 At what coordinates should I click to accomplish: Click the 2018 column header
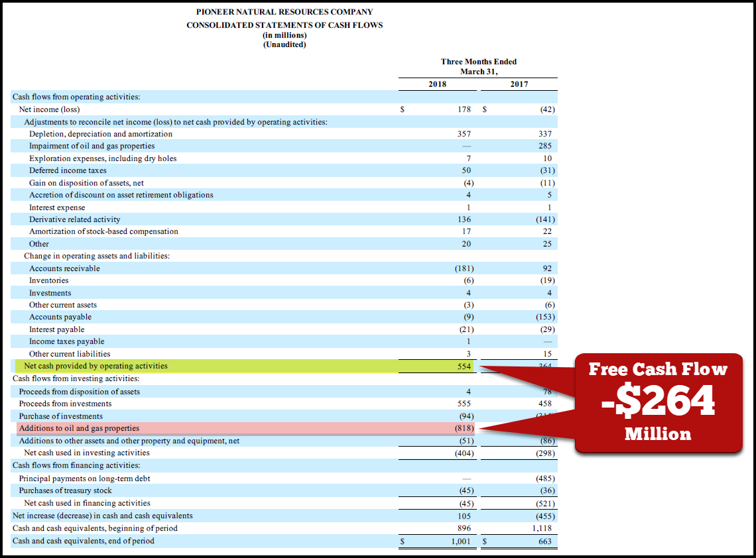tap(438, 84)
